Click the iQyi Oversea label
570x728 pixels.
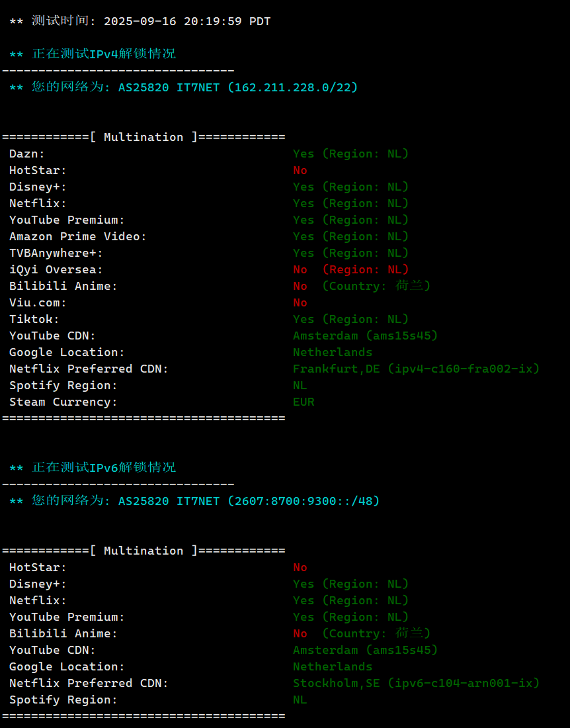coord(56,269)
